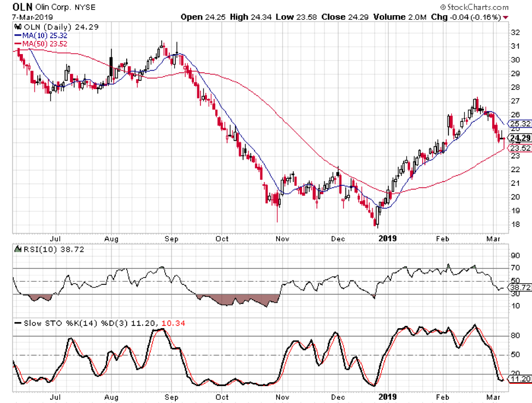Click the stochastic 80 level label

point(515,335)
